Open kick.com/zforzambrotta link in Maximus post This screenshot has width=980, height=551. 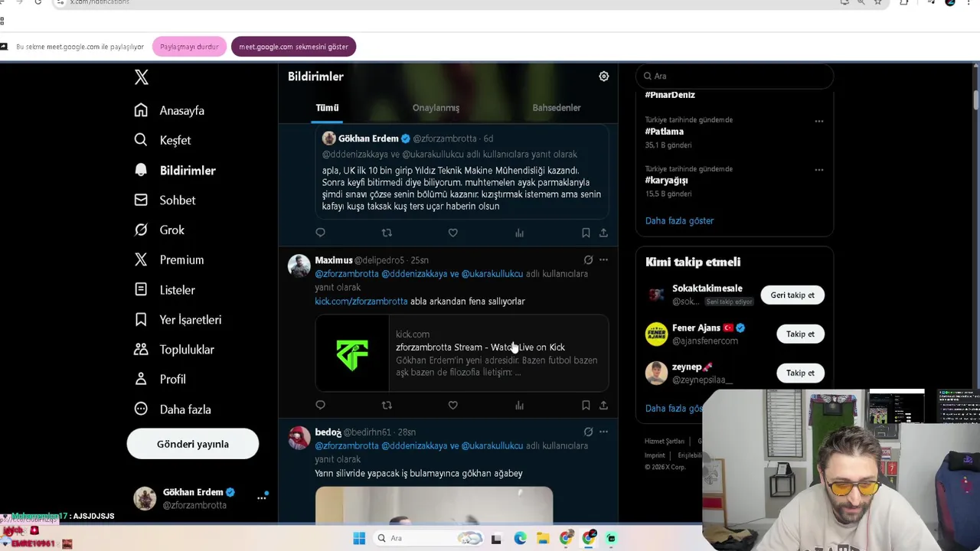[x=361, y=302]
